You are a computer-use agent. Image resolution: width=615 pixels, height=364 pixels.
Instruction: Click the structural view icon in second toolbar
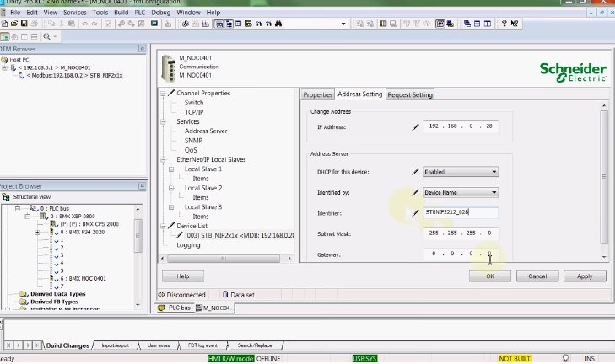(x=5, y=36)
